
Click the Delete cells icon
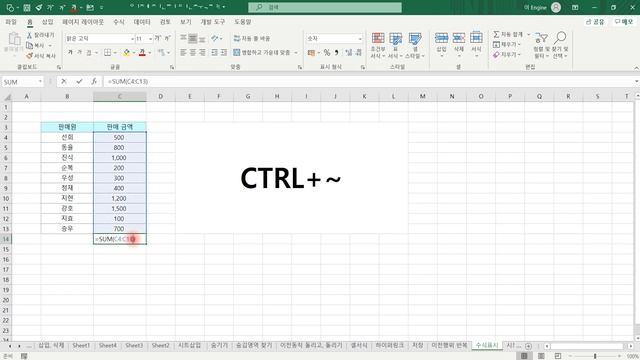click(459, 38)
